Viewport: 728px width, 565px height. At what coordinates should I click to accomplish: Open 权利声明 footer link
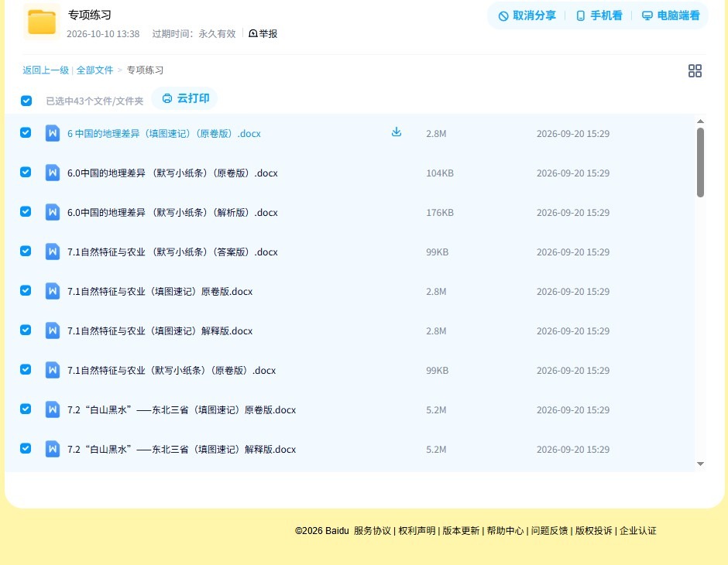417,531
